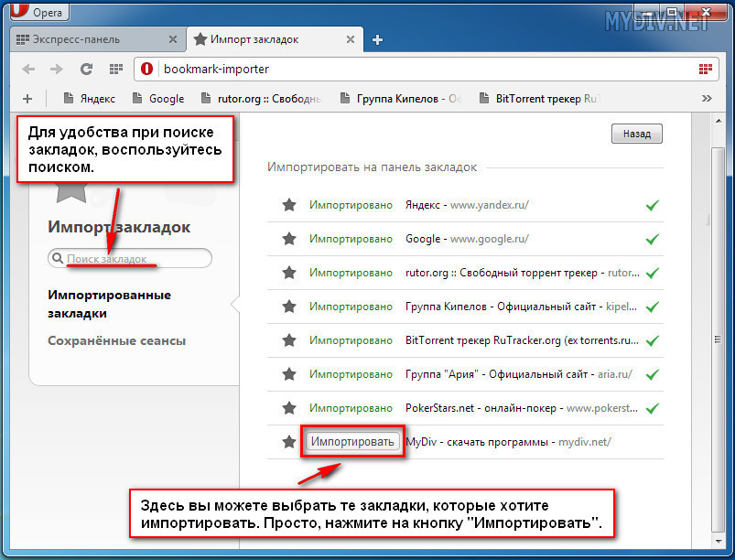Click the Назад button
Image resolution: width=735 pixels, height=560 pixels.
[x=636, y=134]
